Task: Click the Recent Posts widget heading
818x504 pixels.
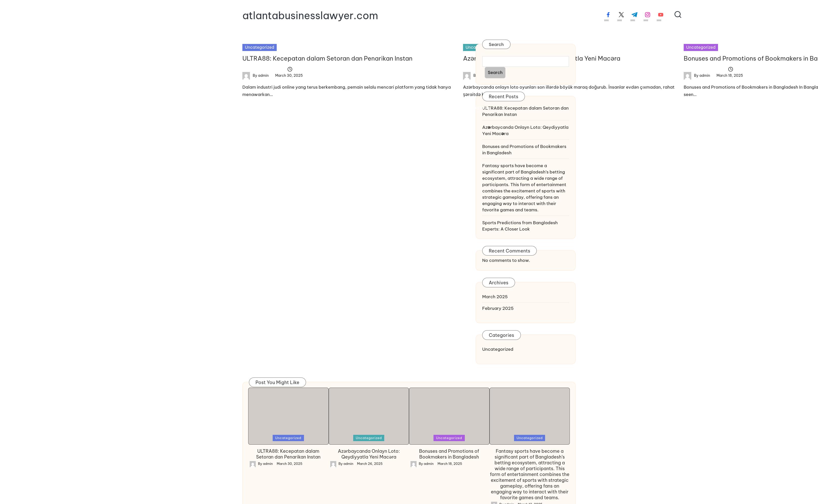Action: point(503,97)
